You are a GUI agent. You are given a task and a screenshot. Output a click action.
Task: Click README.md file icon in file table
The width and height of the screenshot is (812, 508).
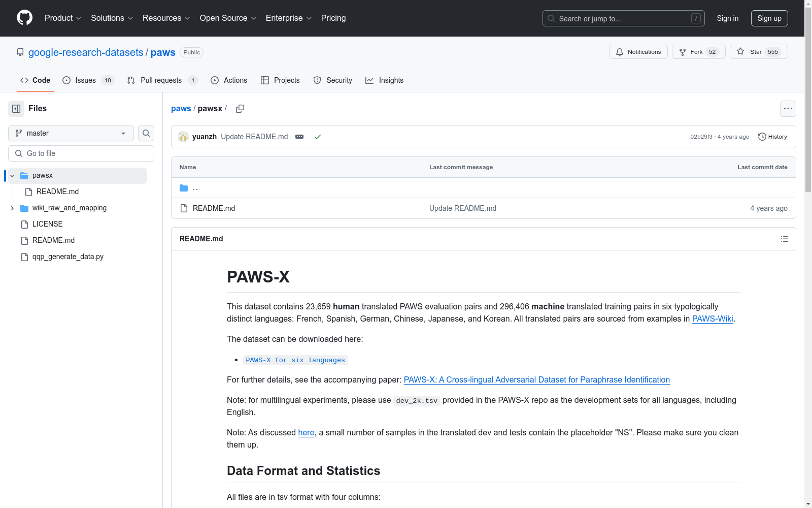tap(184, 208)
